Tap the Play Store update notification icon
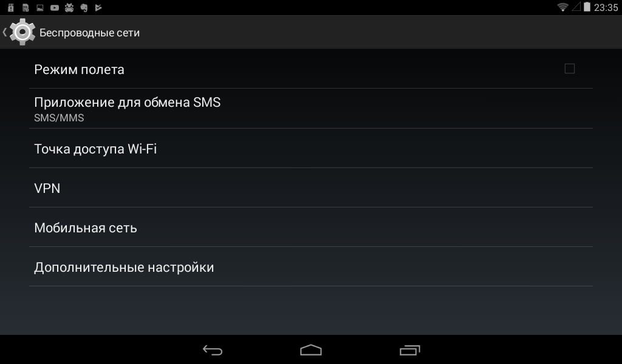 (x=98, y=7)
